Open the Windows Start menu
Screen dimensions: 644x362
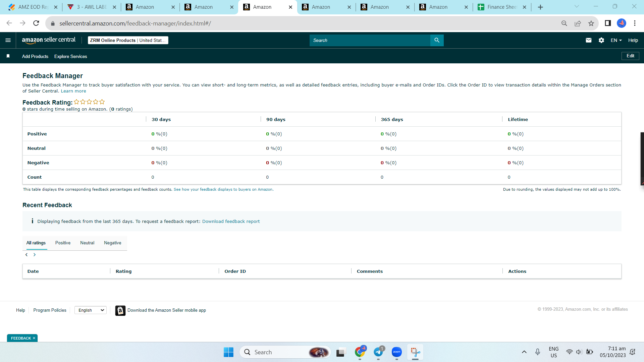click(228, 352)
